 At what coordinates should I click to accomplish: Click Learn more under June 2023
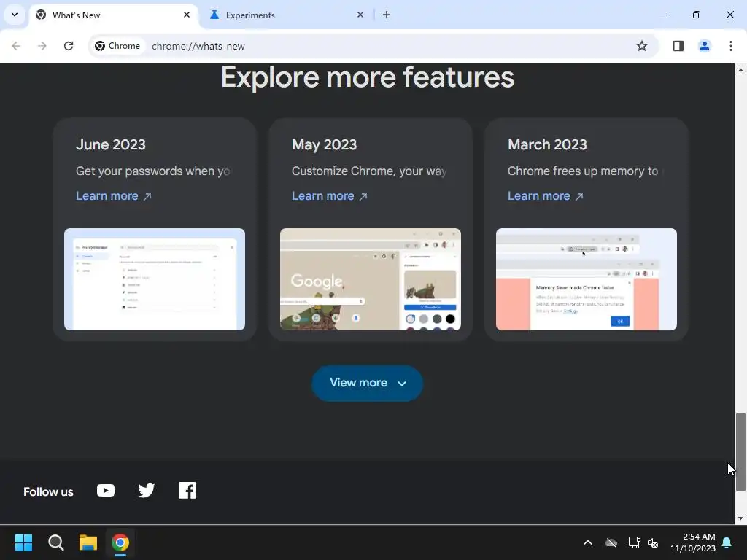[113, 195]
